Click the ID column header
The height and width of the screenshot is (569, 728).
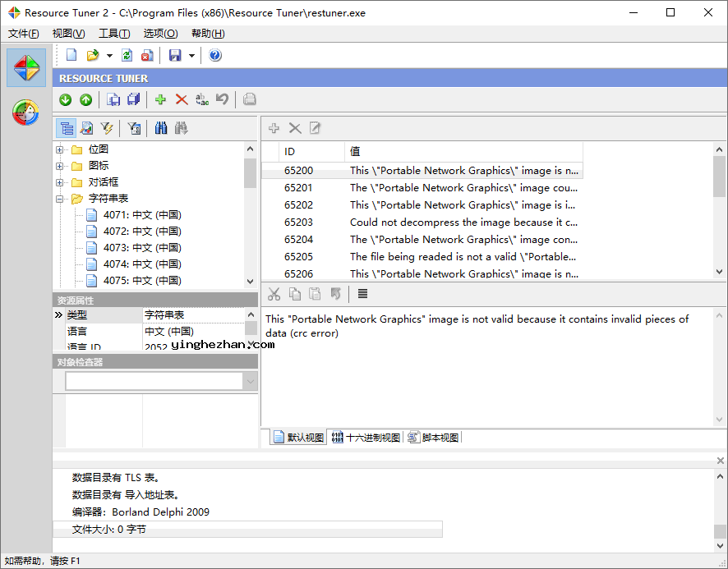[x=312, y=151]
